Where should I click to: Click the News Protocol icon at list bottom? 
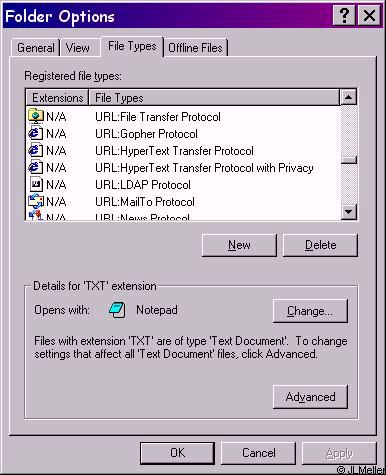point(36,215)
